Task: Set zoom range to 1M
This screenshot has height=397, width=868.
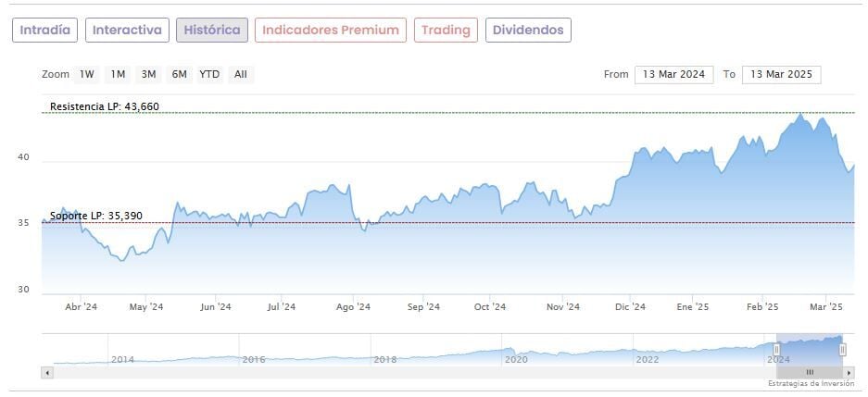Action: 118,74
